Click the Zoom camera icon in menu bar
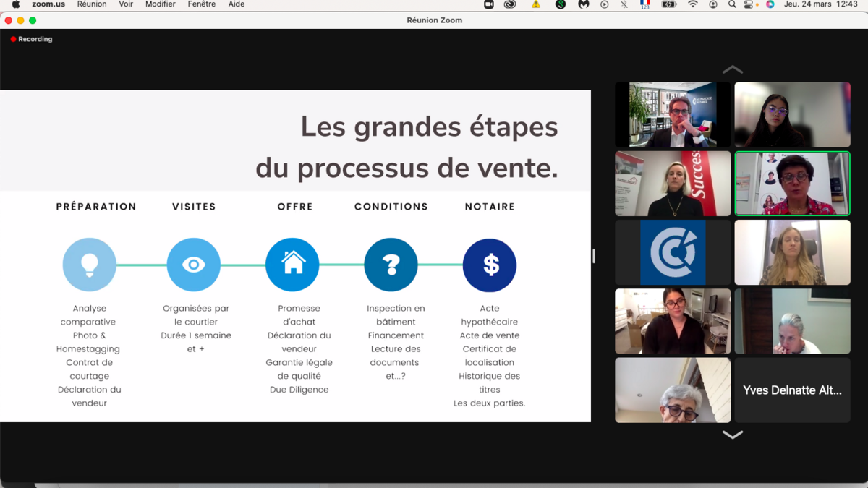Viewport: 868px width, 488px height. (488, 4)
